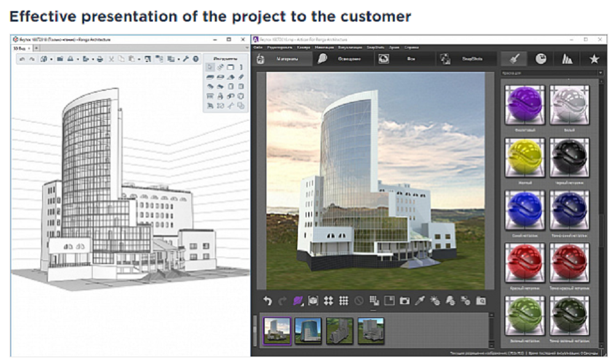
Task: Select the paintbrush materials panel icon in Artisan
Action: 515,59
